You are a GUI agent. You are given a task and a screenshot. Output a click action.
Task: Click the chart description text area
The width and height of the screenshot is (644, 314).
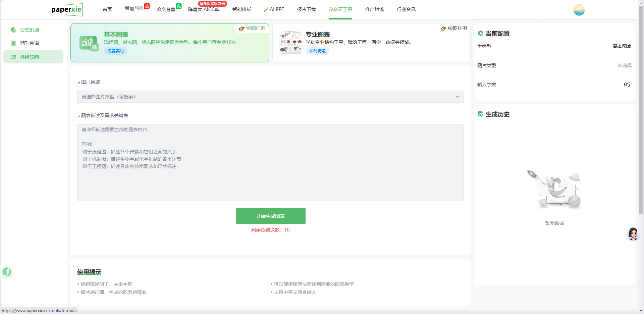click(270, 163)
